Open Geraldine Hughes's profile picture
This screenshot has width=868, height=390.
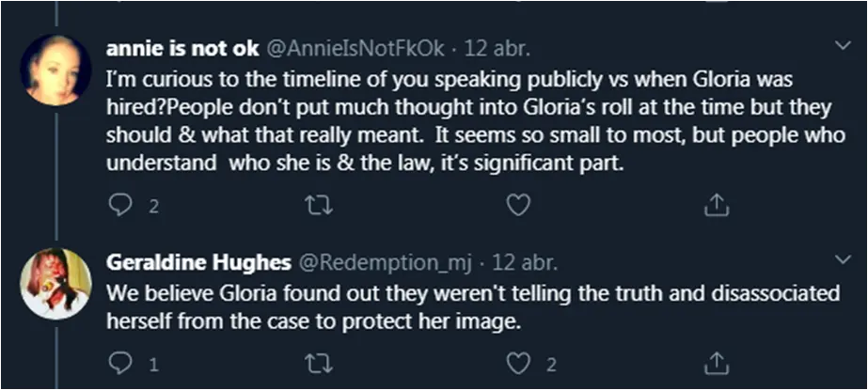(x=55, y=283)
